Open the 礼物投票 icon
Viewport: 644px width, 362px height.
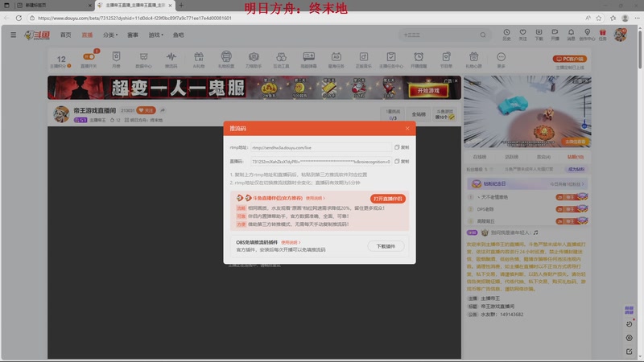226,60
